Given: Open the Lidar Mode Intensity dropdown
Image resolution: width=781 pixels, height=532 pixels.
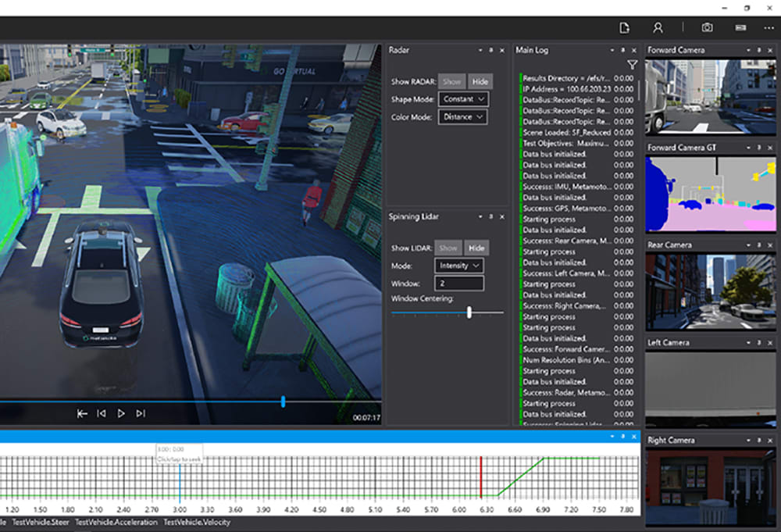Looking at the screenshot, I should pos(458,266).
